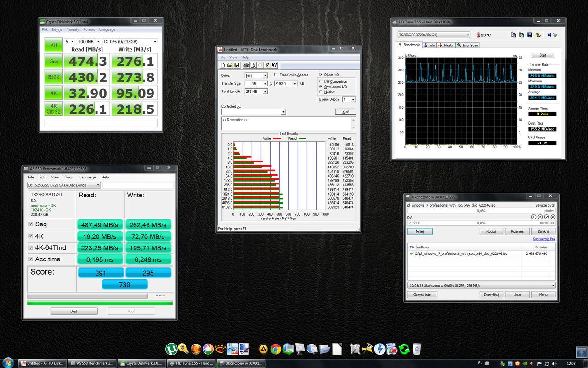The width and height of the screenshot is (588, 368).
Task: Click the yellow question mark About icon in ATTO
Action: point(267,65)
